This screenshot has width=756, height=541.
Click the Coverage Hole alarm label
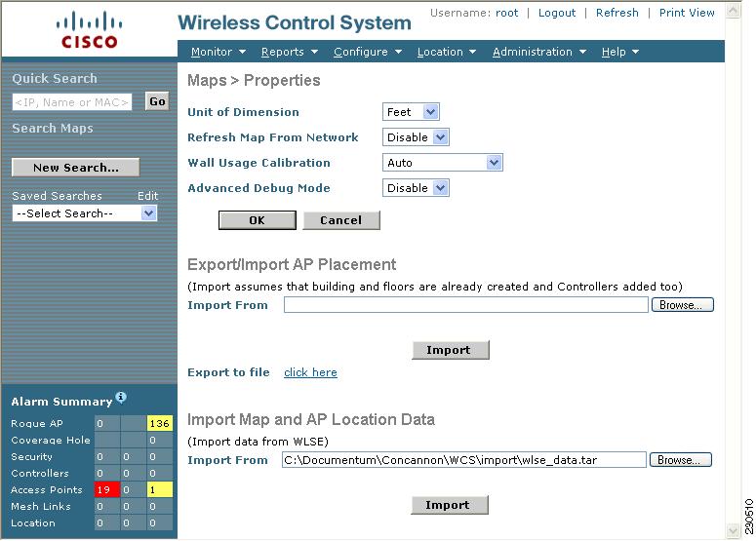(51, 441)
